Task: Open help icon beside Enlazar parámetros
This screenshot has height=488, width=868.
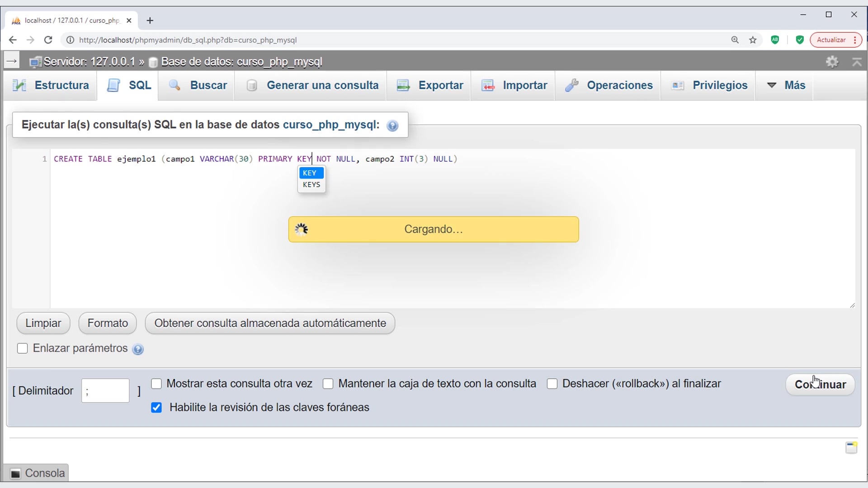Action: [138, 349]
